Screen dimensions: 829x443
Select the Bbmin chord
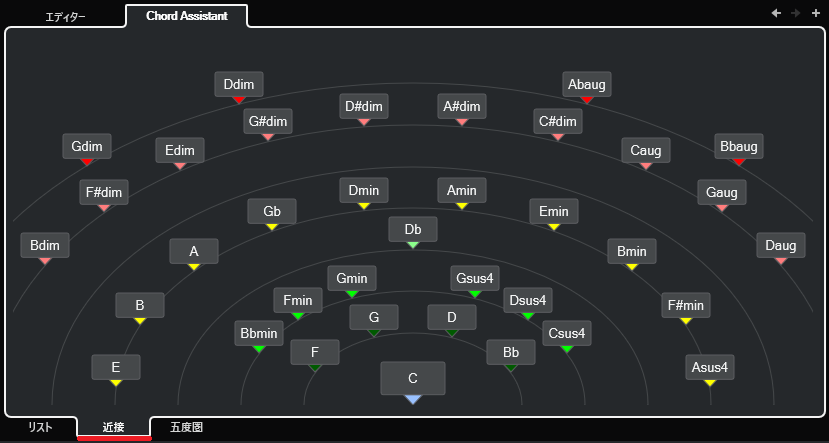click(x=259, y=333)
